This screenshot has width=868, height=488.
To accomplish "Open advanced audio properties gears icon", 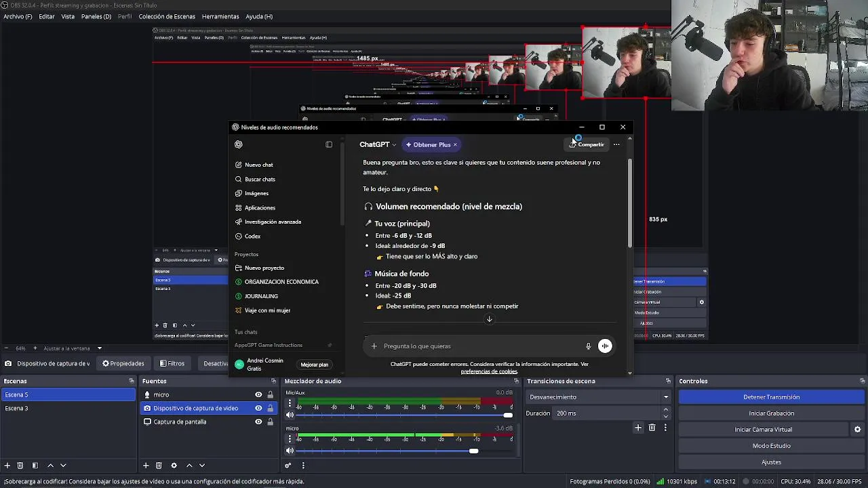I will coord(288,466).
